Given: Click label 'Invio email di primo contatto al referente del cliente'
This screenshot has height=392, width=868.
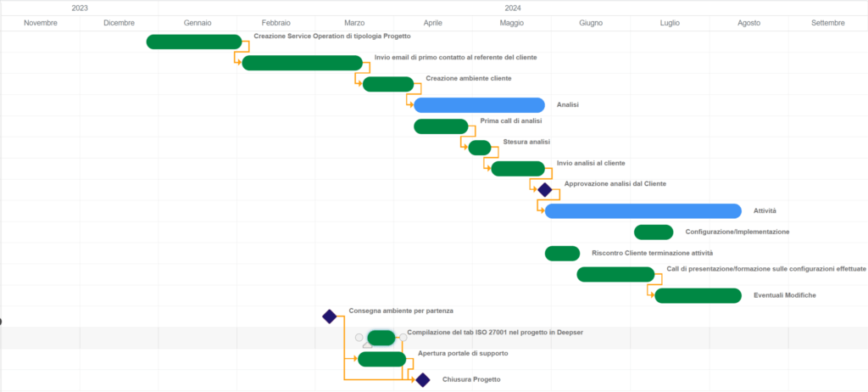Looking at the screenshot, I should 455,57.
